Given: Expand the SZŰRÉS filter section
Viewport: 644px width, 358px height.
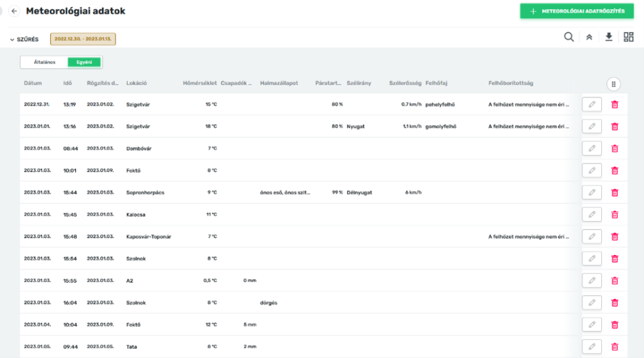Looking at the screenshot, I should click(24, 39).
